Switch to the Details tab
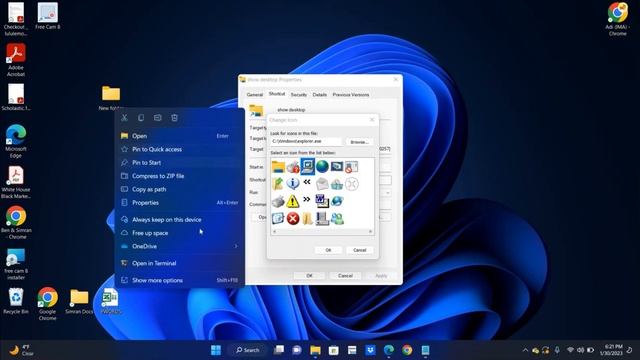640x360 pixels. [320, 95]
